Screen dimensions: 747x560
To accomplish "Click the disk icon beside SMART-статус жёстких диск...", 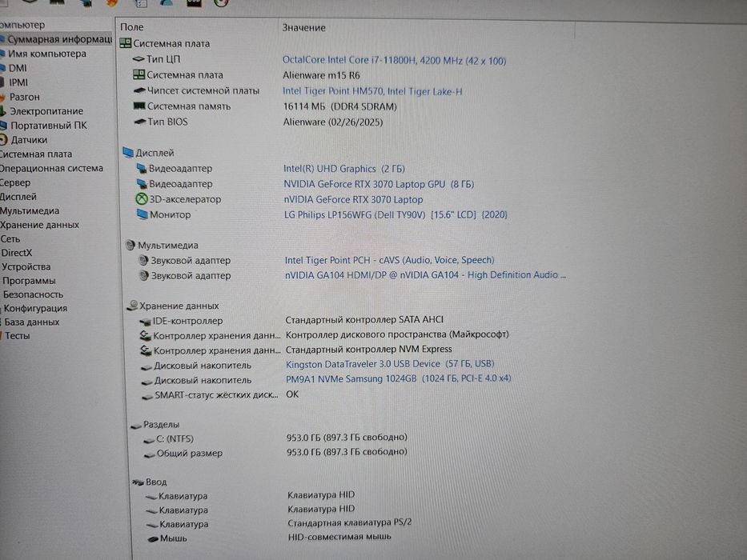I will coord(147,396).
